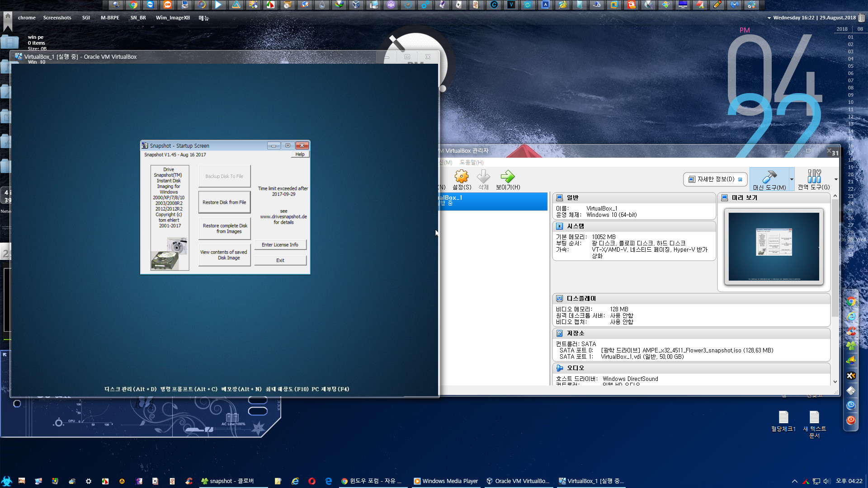Open SGI item in top bar
The height and width of the screenshot is (488, 868).
tap(86, 18)
